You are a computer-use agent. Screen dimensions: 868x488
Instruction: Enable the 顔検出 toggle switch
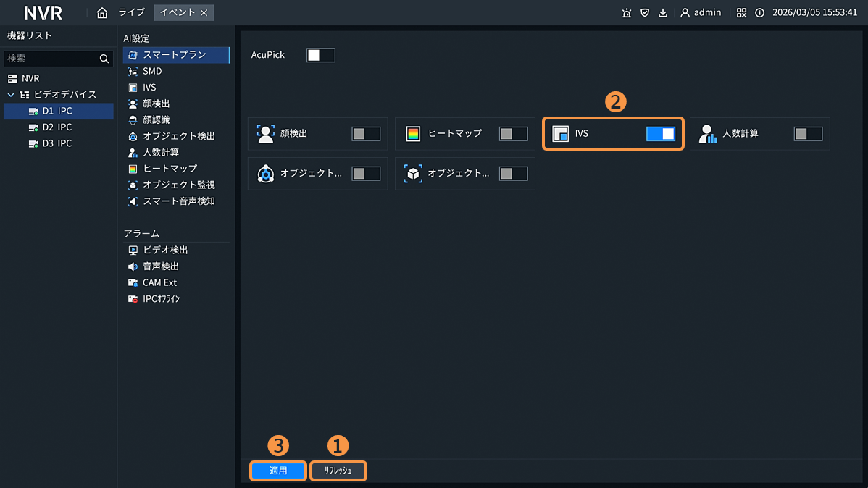(366, 134)
